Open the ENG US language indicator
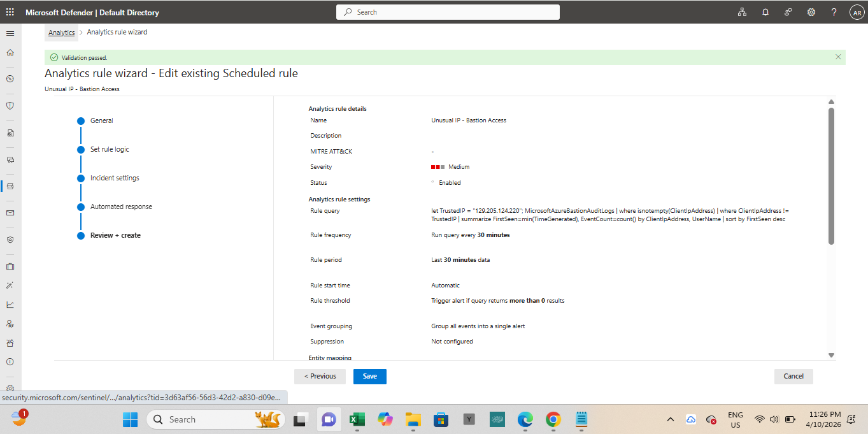The image size is (868, 434). [736, 419]
